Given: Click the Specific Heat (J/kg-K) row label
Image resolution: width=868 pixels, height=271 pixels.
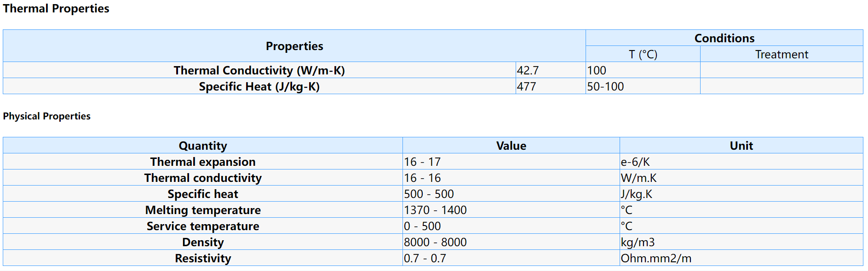Looking at the screenshot, I should point(259,86).
